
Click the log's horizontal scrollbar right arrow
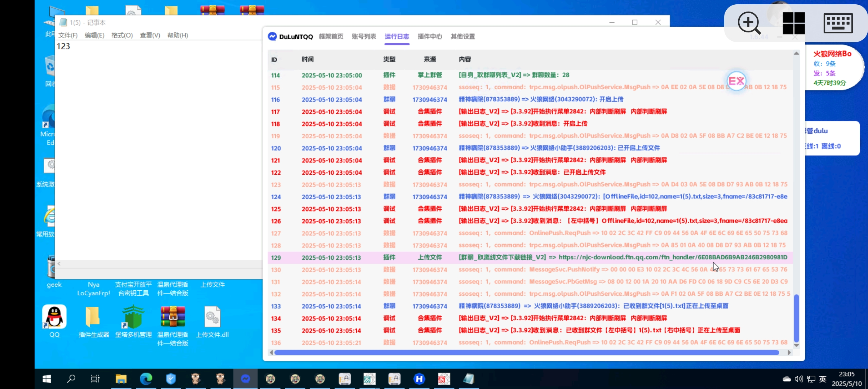click(x=789, y=353)
